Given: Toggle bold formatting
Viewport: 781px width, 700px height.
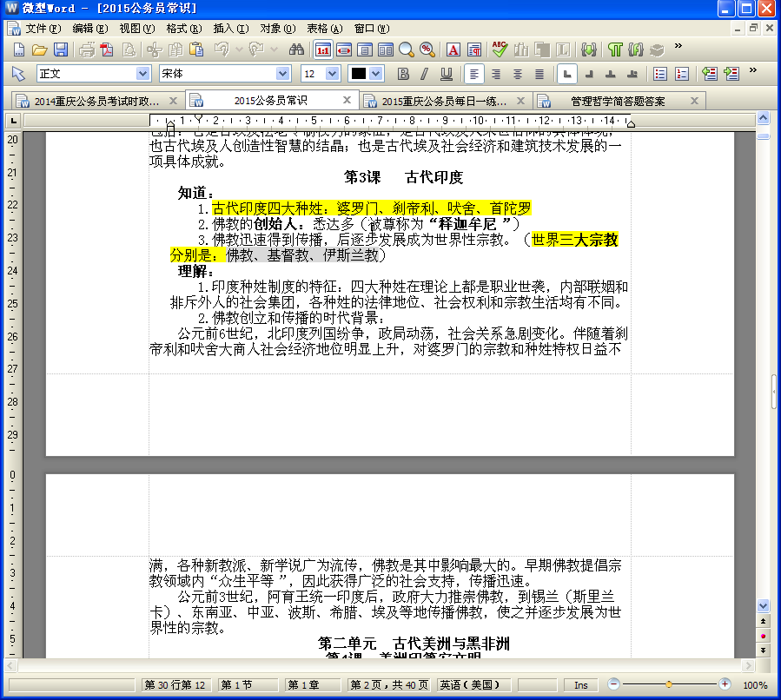Looking at the screenshot, I should click(x=403, y=74).
